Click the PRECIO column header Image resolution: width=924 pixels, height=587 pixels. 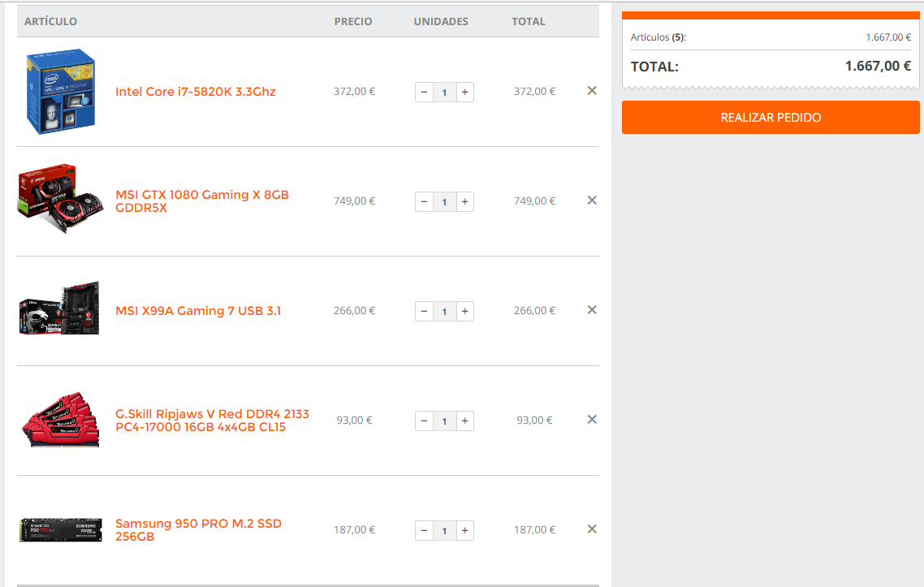[353, 21]
